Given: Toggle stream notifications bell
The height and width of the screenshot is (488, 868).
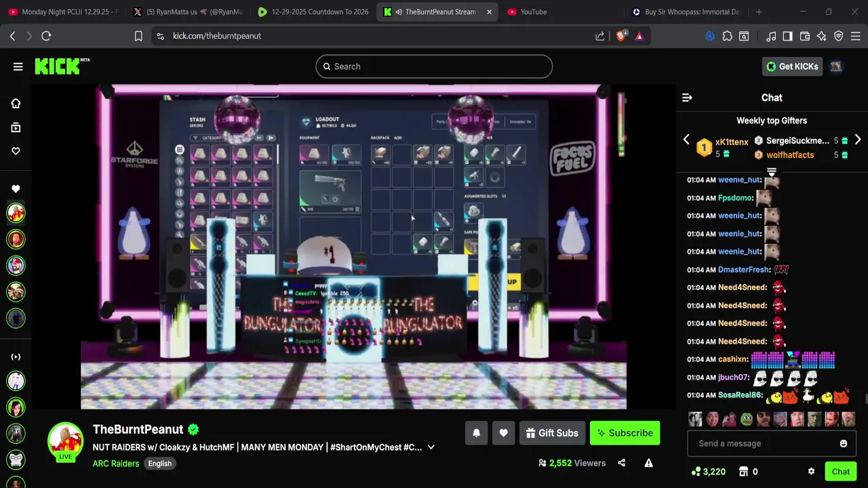Looking at the screenshot, I should tap(477, 433).
